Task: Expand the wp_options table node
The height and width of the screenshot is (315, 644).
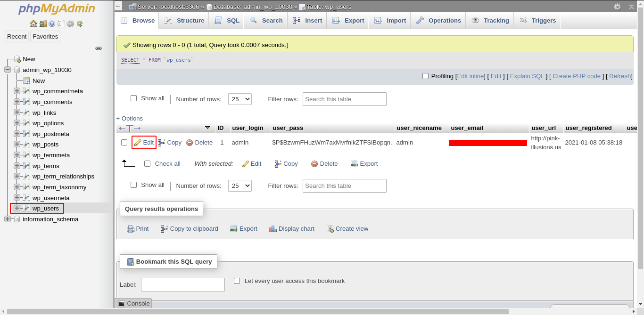Action: tap(17, 123)
